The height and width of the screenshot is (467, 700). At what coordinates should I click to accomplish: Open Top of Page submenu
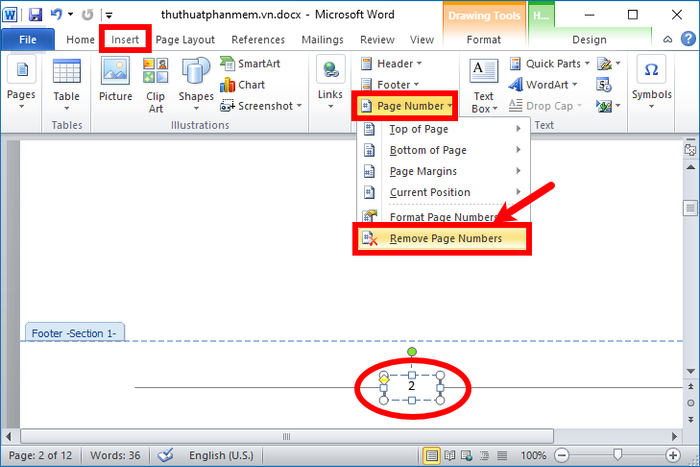point(443,129)
